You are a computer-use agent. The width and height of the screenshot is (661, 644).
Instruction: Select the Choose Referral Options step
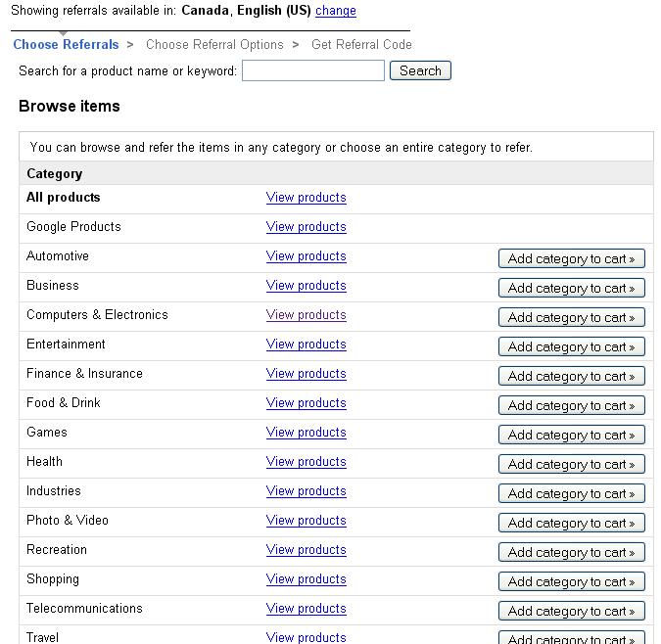point(214,44)
